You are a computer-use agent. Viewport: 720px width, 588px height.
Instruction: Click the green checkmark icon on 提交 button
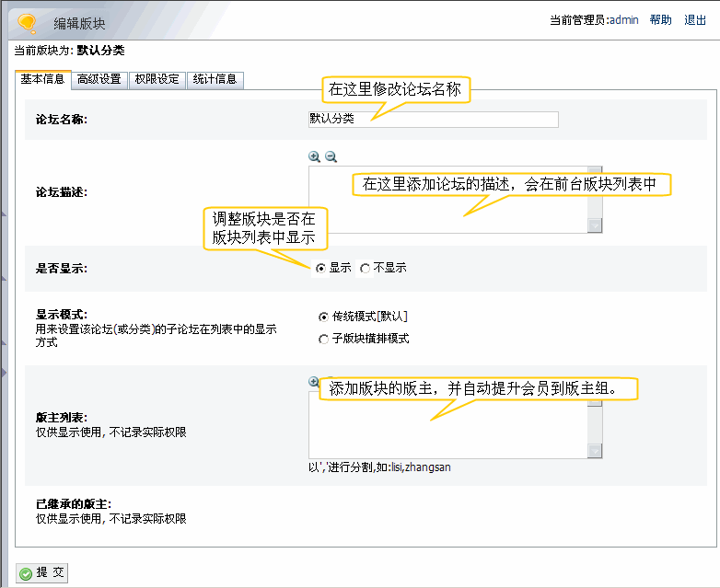pyautogui.click(x=26, y=573)
